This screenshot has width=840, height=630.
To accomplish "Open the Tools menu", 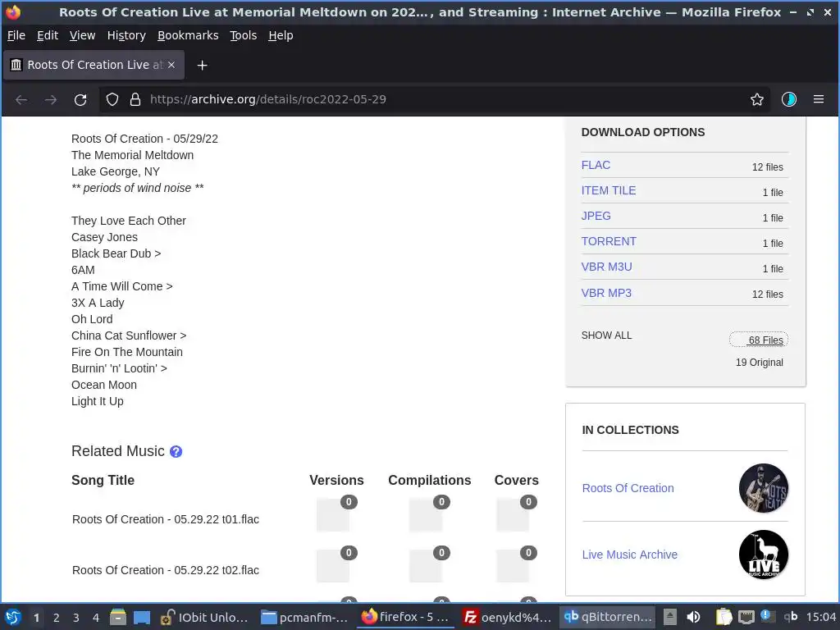I will 243,35.
